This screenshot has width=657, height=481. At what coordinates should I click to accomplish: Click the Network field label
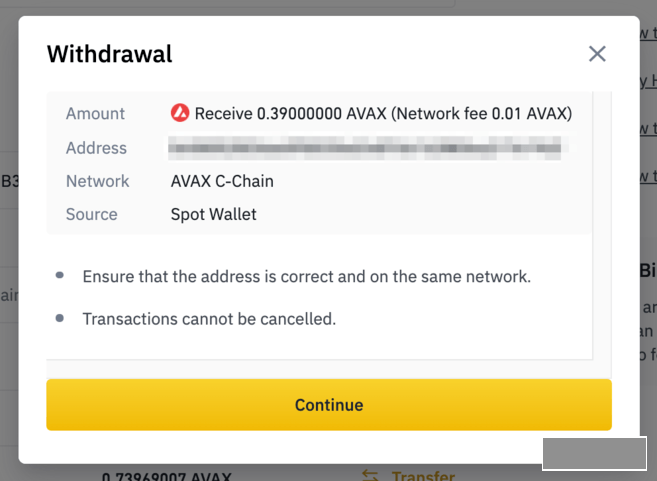[97, 181]
